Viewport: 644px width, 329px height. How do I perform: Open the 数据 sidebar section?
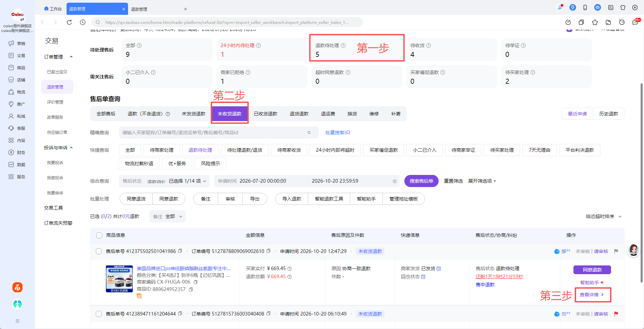pos(17,164)
